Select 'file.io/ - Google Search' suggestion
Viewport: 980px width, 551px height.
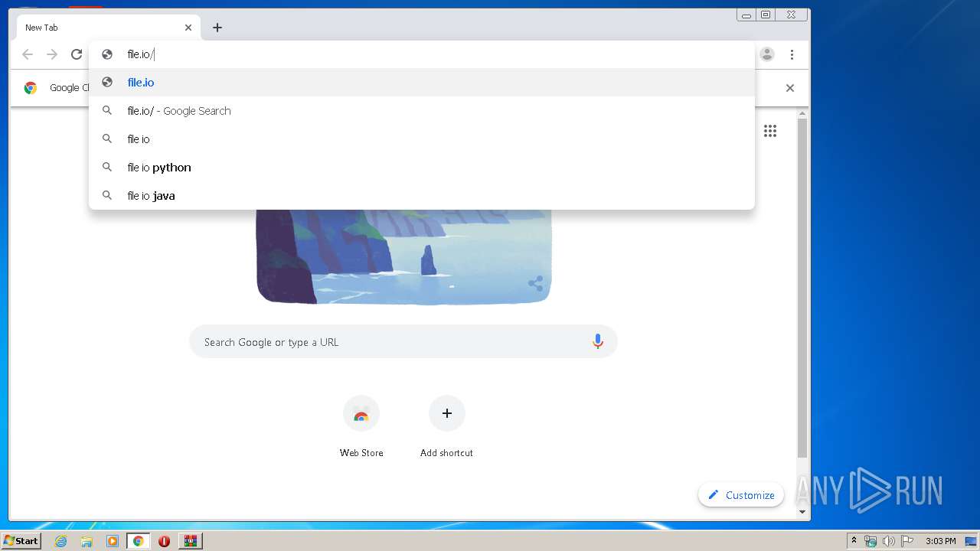[x=422, y=111]
